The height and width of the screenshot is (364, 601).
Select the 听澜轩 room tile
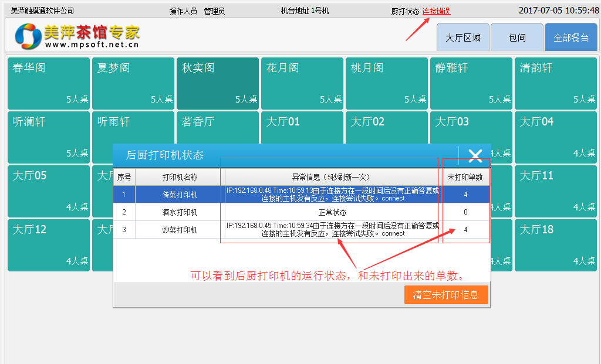tap(49, 137)
